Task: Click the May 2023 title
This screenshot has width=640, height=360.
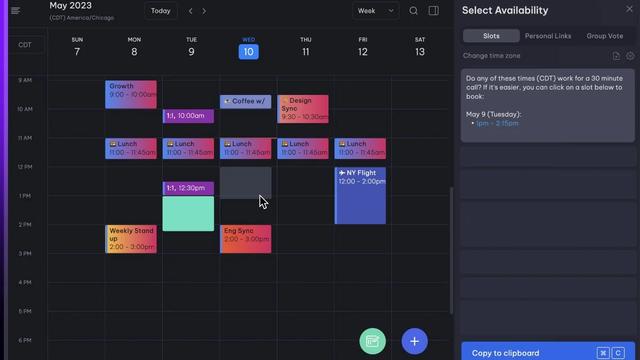Action: click(x=71, y=6)
